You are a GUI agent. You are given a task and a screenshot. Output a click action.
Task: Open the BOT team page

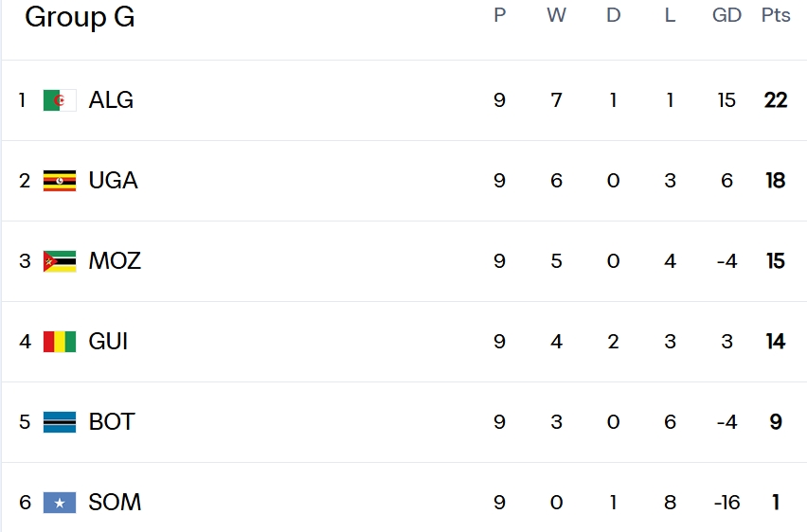(112, 422)
